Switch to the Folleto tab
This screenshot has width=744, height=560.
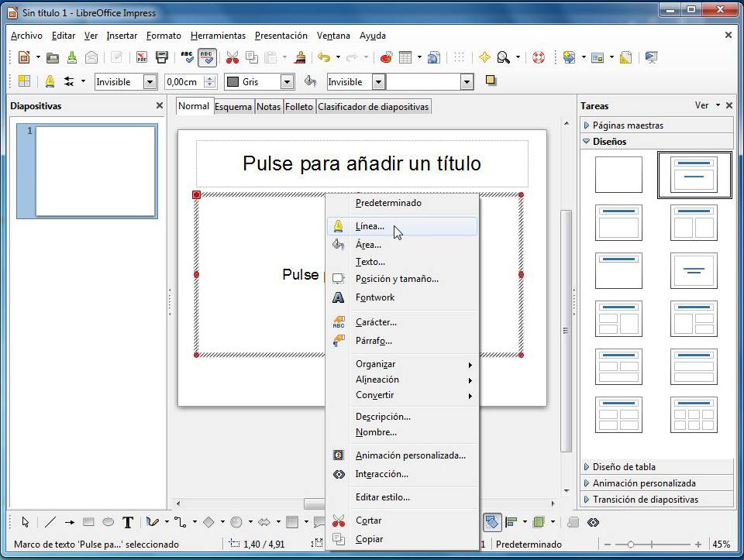coord(299,107)
